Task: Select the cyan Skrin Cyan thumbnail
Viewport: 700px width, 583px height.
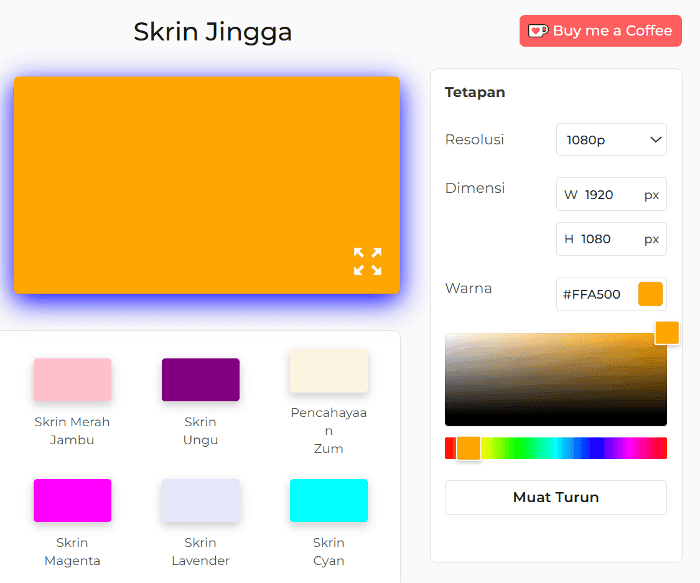Action: (x=329, y=500)
